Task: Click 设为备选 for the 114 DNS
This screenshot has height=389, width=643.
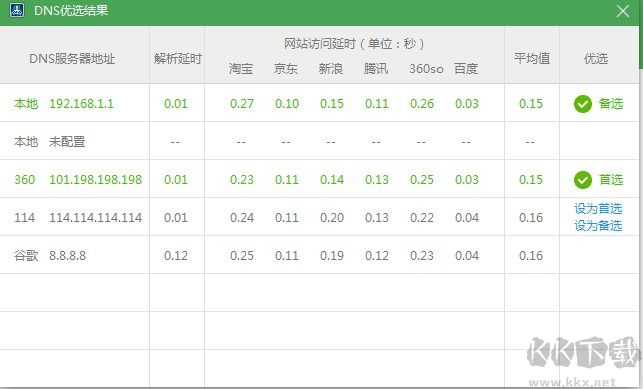Action: point(598,225)
